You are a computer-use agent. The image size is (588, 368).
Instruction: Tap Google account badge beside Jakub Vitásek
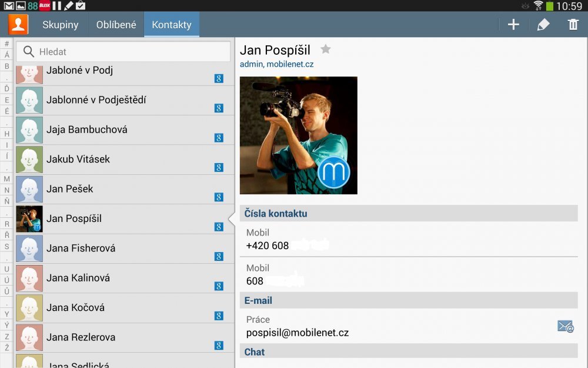point(219,167)
